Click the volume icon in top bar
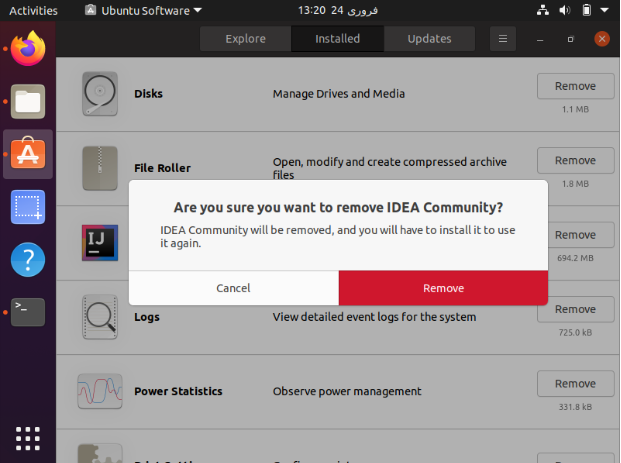 [x=564, y=10]
